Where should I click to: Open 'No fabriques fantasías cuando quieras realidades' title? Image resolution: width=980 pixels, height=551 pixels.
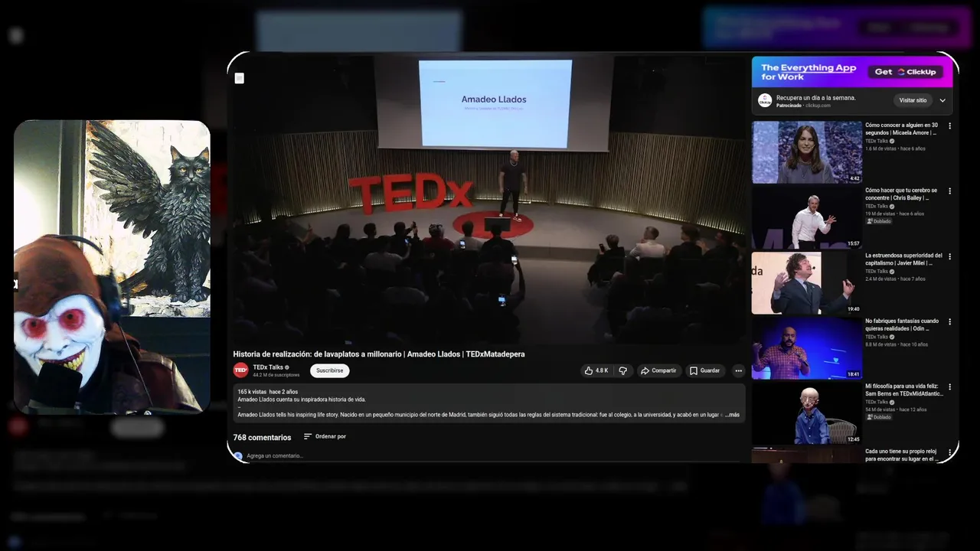(x=902, y=324)
